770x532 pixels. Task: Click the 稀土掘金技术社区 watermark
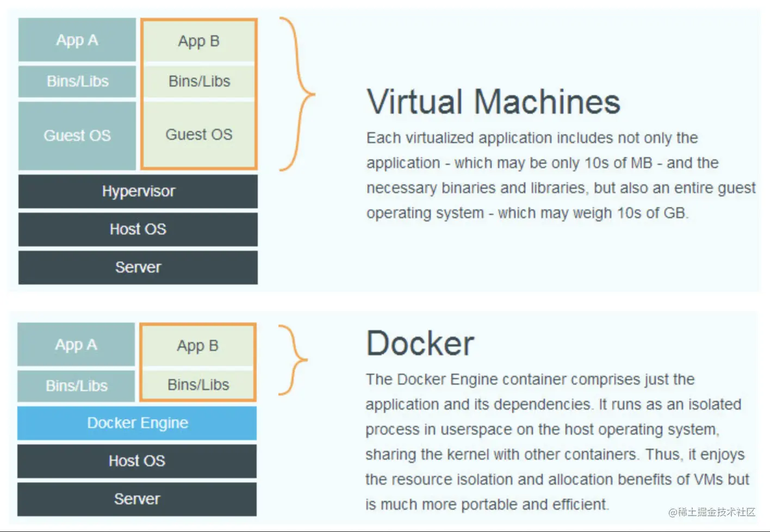[x=711, y=512]
